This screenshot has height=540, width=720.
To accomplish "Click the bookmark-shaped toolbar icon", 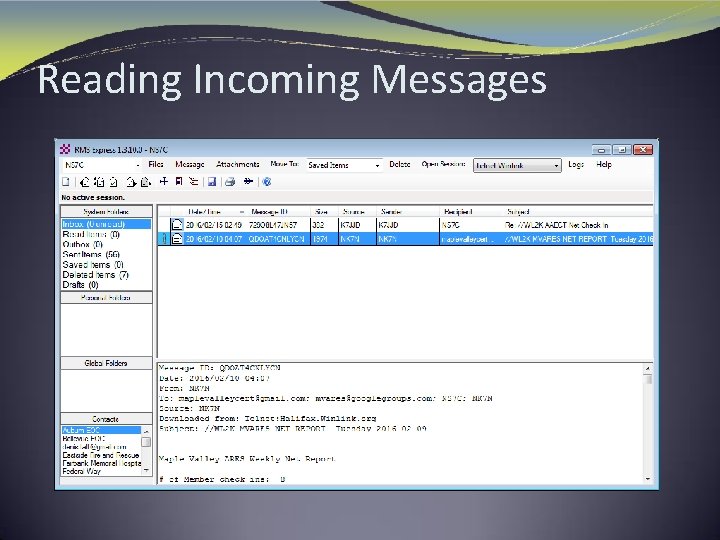I will click(x=179, y=182).
